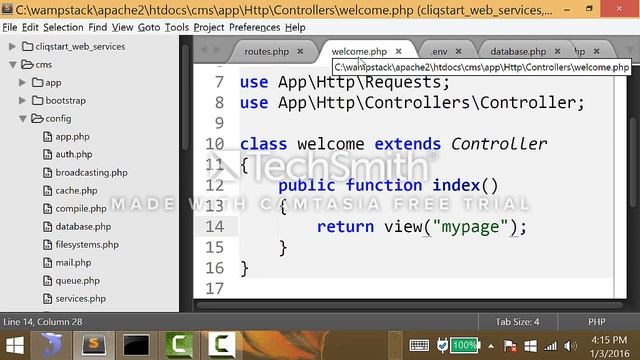Screen dimensions: 640x360
Task: Open the Selection menu
Action: coord(63,27)
